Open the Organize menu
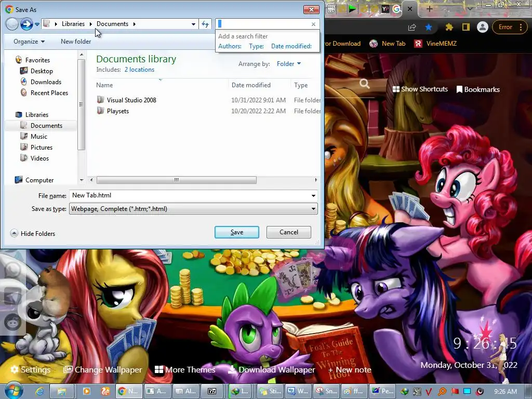 pyautogui.click(x=29, y=42)
